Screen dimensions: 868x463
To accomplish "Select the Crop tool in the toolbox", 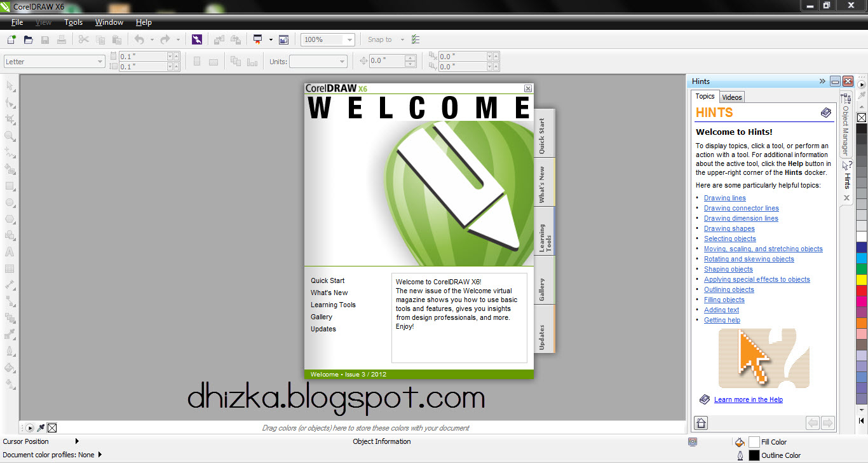I will coord(10,119).
